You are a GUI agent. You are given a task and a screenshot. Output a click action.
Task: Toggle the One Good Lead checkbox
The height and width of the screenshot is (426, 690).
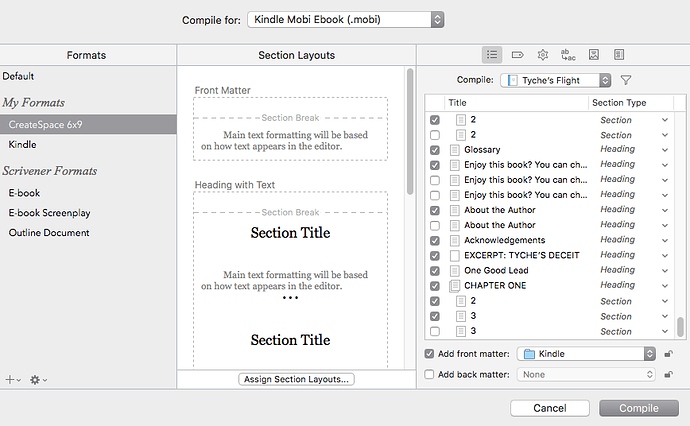[435, 271]
